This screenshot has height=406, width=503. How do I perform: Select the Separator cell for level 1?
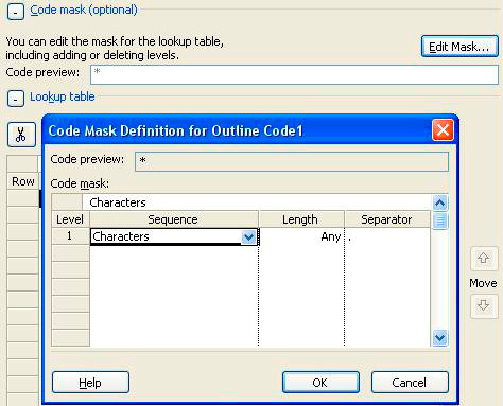pos(388,237)
